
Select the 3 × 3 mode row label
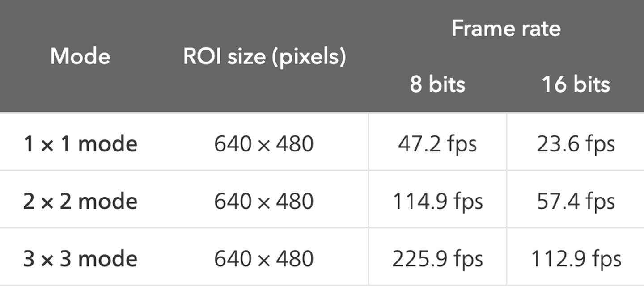[80, 259]
